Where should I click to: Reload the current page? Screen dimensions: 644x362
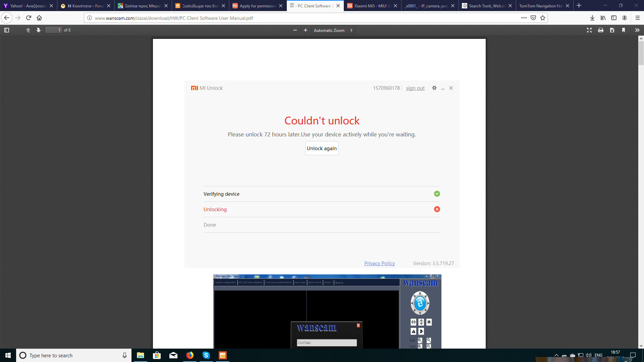click(29, 18)
